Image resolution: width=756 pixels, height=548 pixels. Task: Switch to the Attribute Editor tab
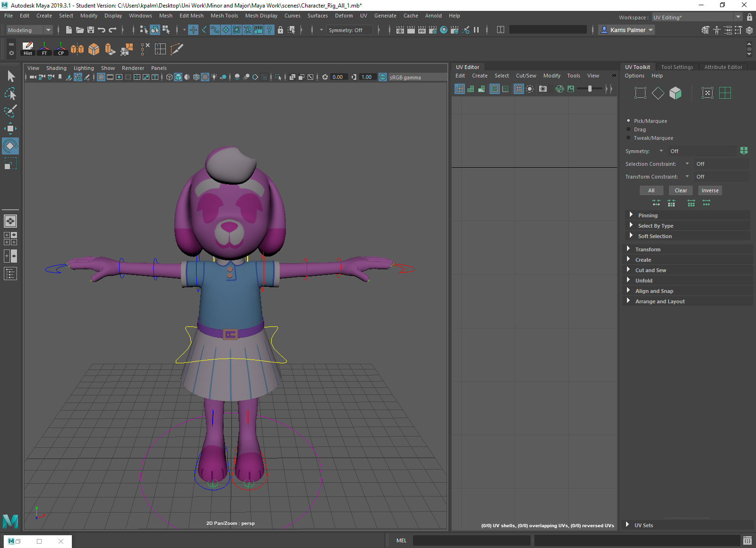pyautogui.click(x=723, y=67)
